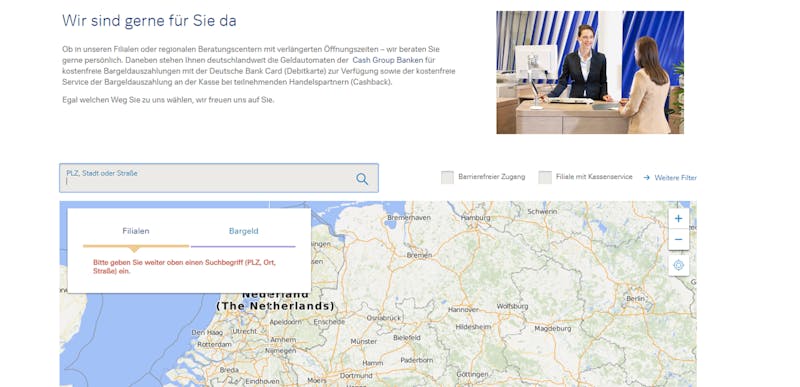Enable the Barrierefreier Zugang checkbox
Viewport: 800px width, 387px height.
point(447,177)
